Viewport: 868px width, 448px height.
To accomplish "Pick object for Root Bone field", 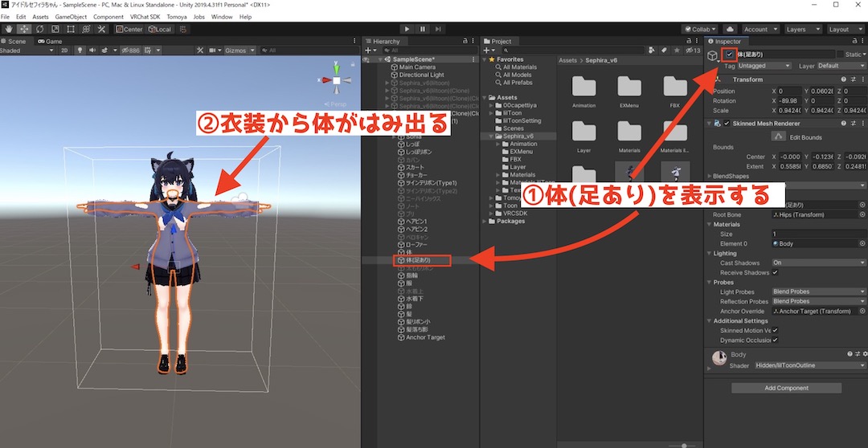I will coord(862,214).
